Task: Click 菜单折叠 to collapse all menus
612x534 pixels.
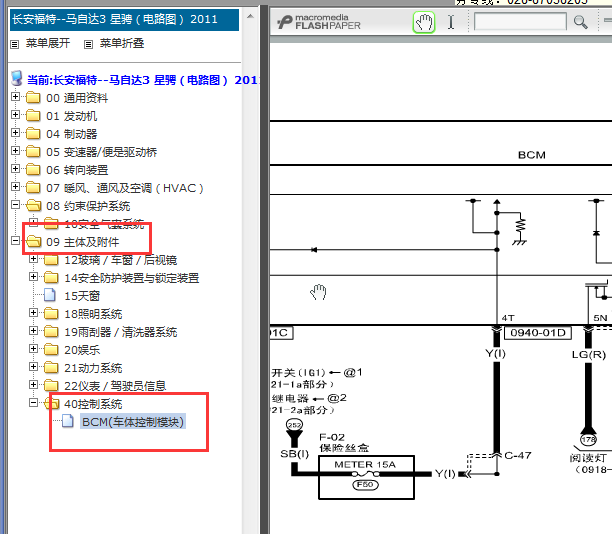Action: [122, 43]
